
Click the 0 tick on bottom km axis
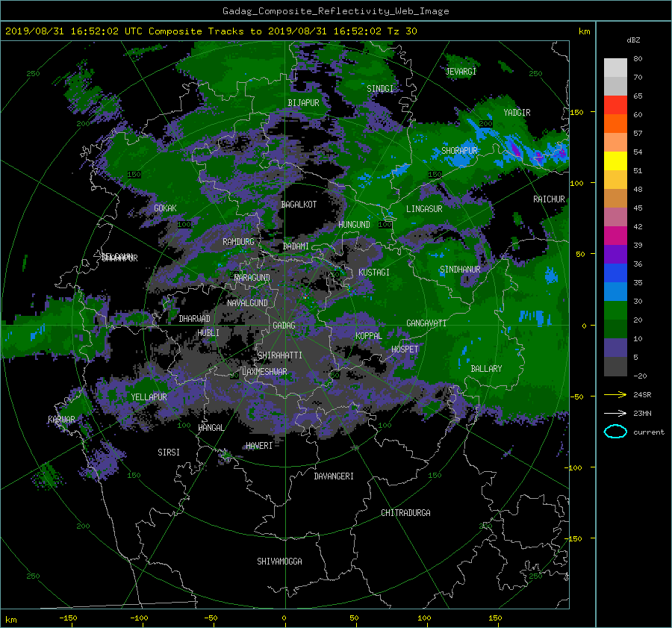tap(284, 618)
